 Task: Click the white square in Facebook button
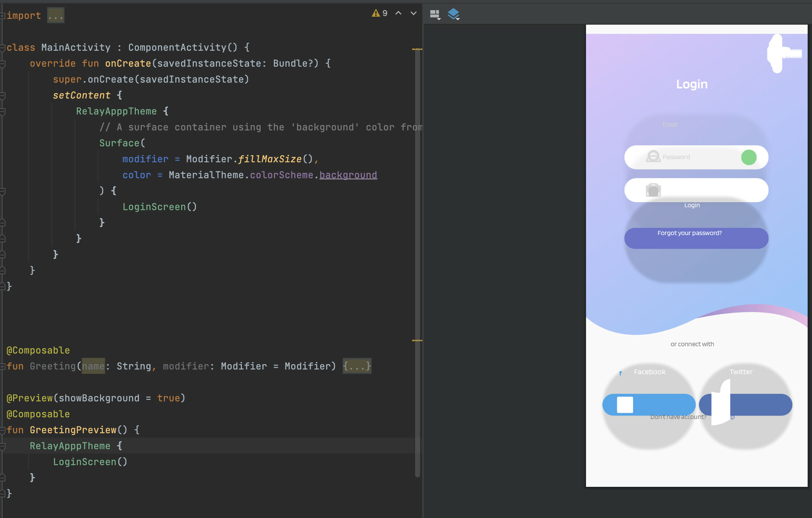[625, 405]
